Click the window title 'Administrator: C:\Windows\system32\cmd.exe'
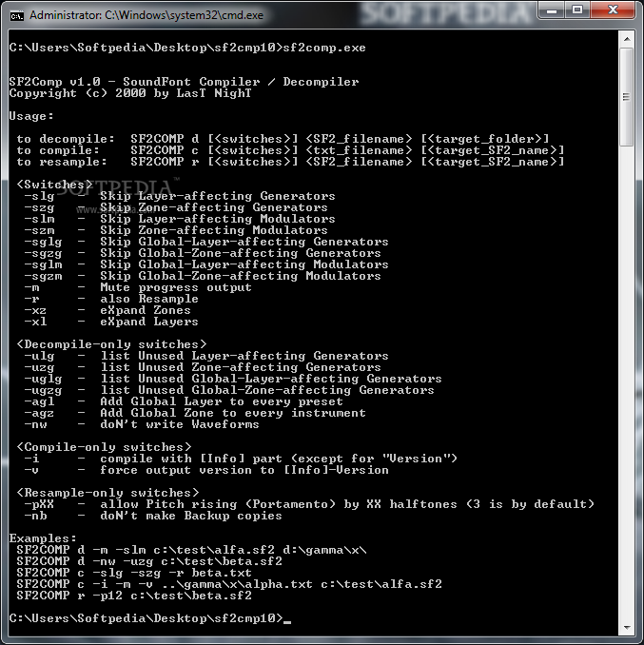 coord(146,15)
